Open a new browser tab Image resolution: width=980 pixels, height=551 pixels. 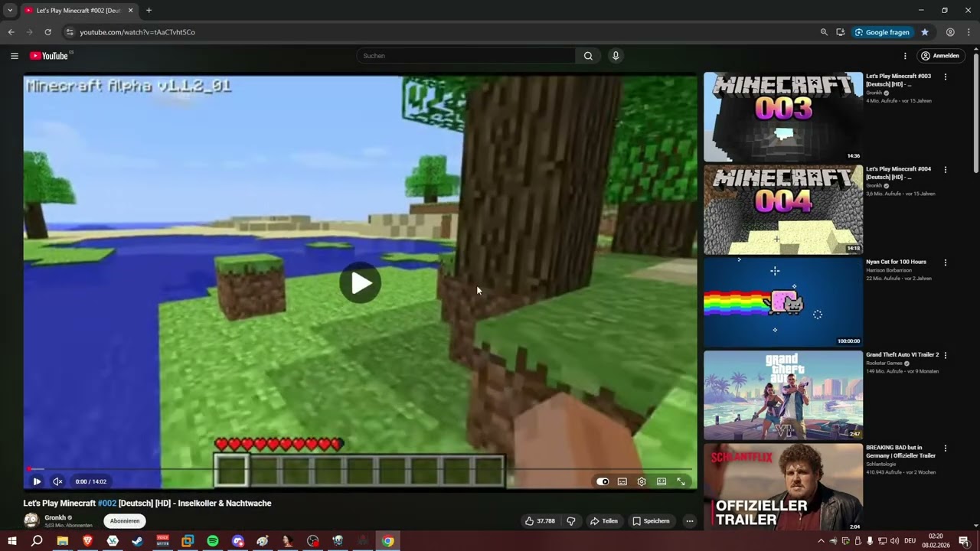[149, 11]
